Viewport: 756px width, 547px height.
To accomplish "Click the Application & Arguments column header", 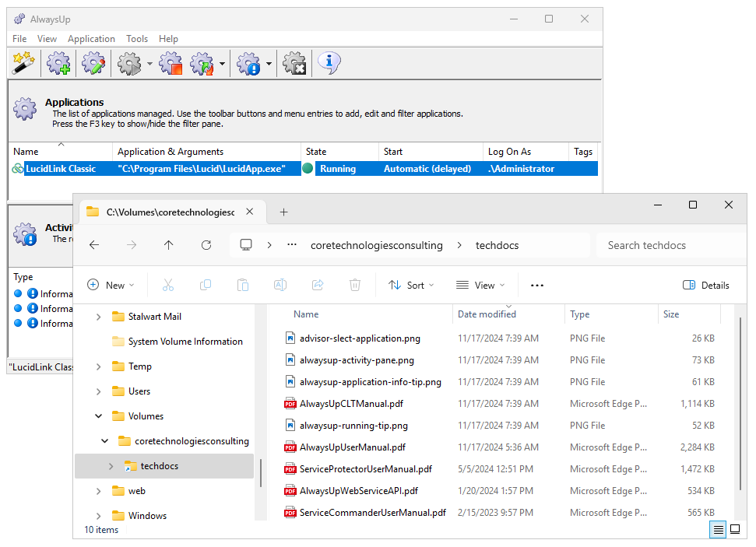I will click(206, 151).
